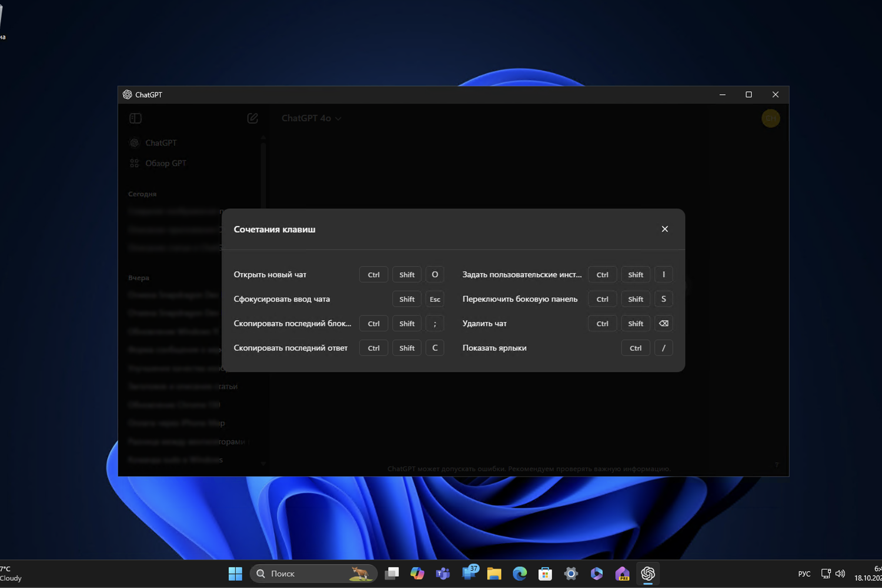Open Microsoft Store from the taskbar

tap(545, 573)
